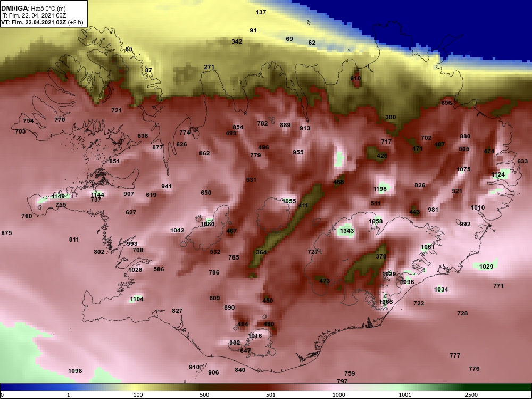Click the 1144 height value
The image size is (532, 399).
tap(97, 195)
